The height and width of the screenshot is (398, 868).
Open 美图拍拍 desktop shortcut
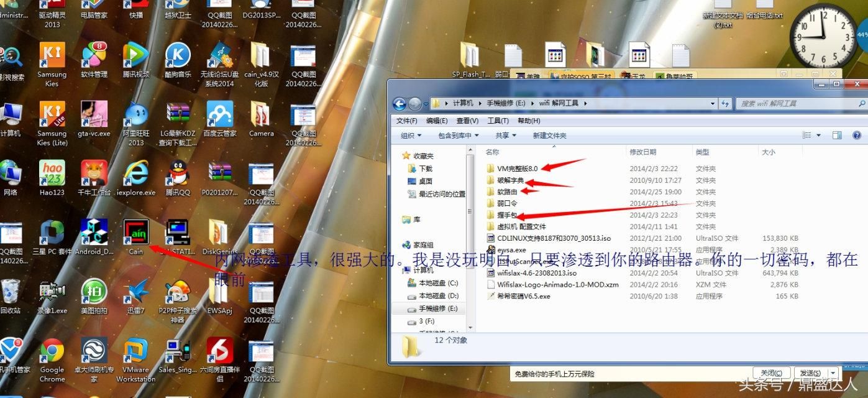(94, 296)
